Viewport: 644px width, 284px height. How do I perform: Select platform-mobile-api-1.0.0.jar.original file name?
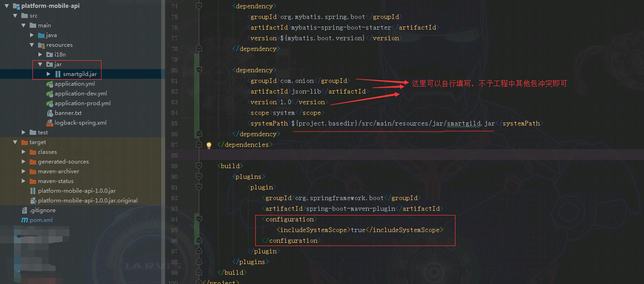tap(88, 201)
